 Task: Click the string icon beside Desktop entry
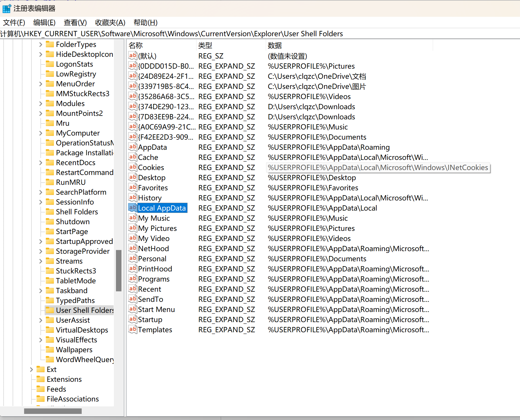pos(133,177)
